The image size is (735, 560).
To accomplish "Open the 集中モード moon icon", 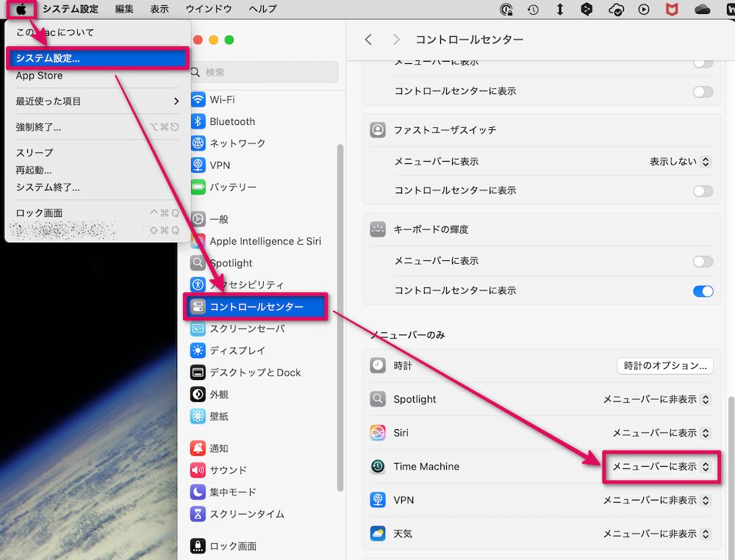I will (198, 492).
